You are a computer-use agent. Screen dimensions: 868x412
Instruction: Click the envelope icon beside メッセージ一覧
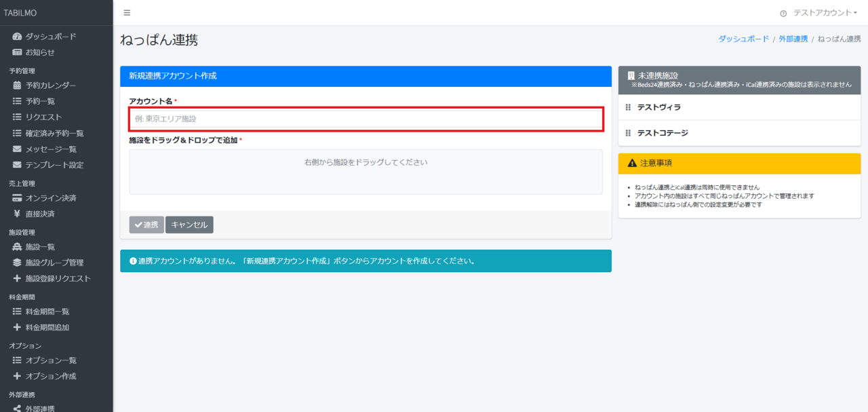(x=17, y=149)
